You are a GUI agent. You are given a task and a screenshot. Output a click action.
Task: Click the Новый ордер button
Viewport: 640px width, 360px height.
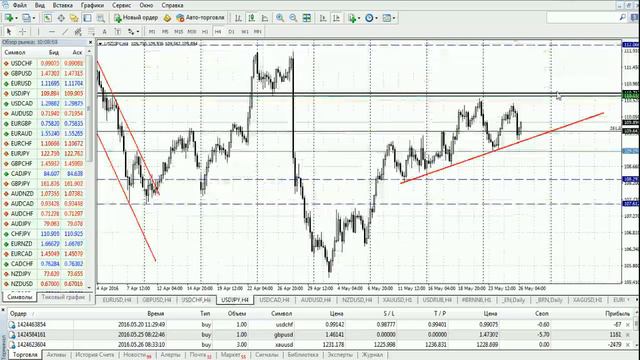pyautogui.click(x=136, y=18)
